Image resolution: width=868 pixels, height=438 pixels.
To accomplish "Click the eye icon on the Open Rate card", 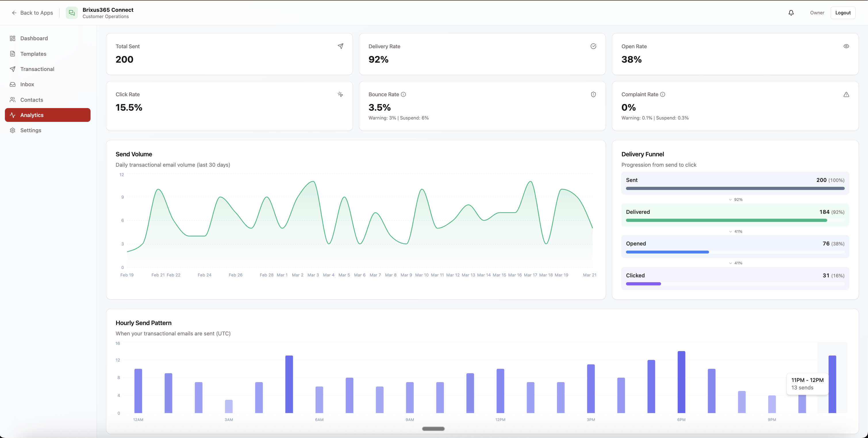I will pyautogui.click(x=846, y=46).
